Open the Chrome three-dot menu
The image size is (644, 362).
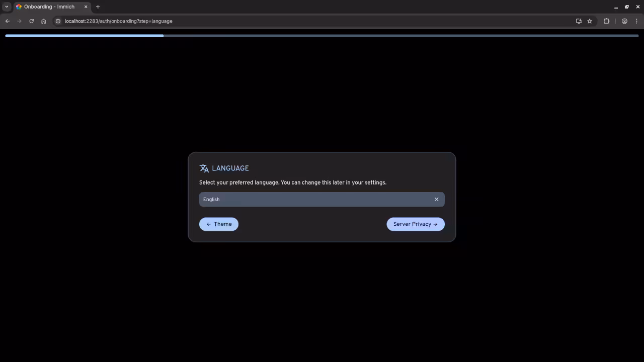point(637,21)
